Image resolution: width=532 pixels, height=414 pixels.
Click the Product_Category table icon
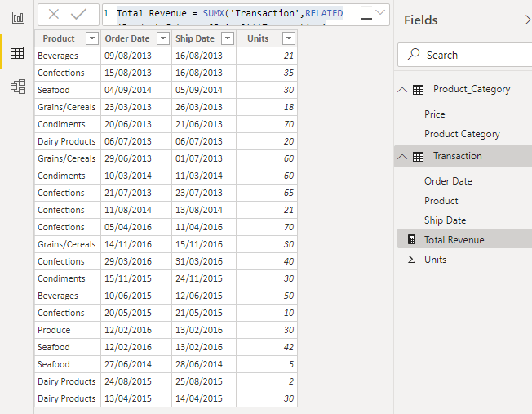click(x=418, y=90)
